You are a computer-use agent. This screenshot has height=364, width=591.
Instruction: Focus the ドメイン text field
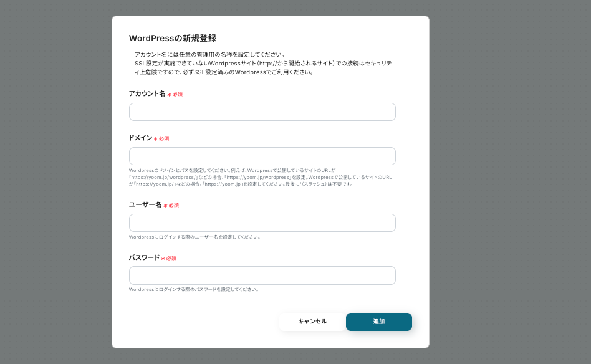[x=262, y=156]
